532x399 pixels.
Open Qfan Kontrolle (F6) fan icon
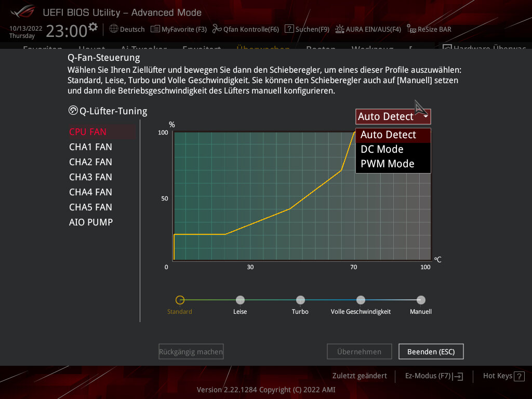pos(217,29)
